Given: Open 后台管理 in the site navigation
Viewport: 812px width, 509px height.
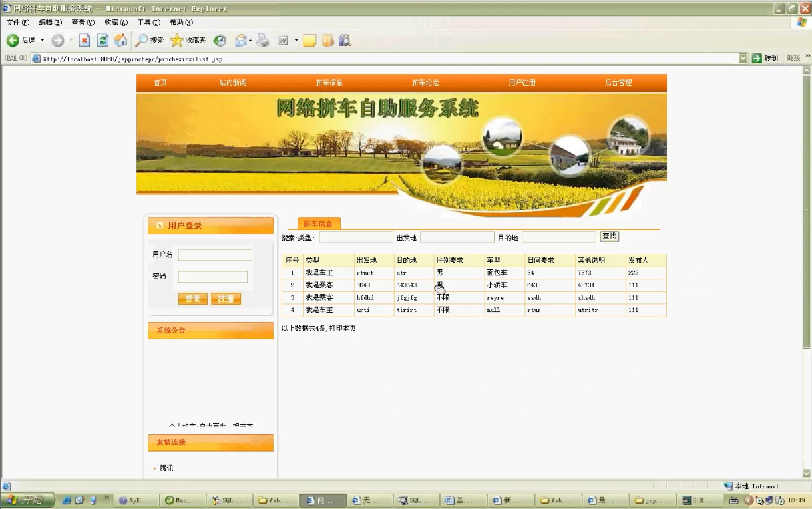Looking at the screenshot, I should point(618,83).
